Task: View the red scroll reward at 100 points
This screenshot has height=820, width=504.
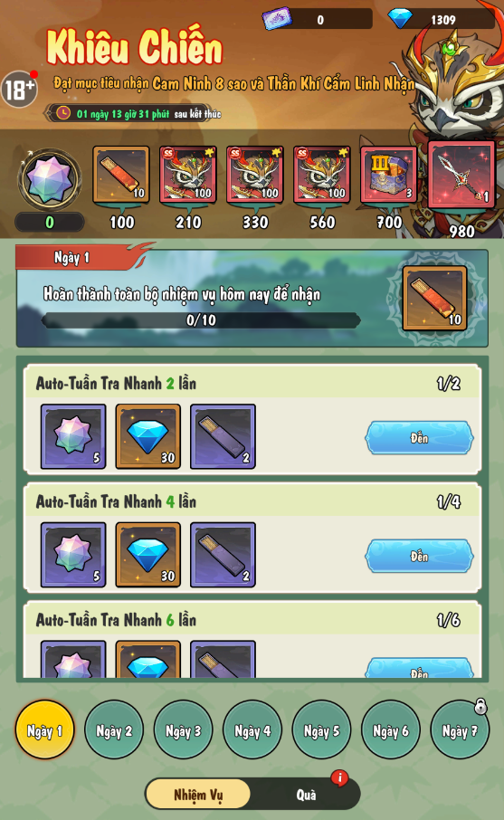Action: 121,174
